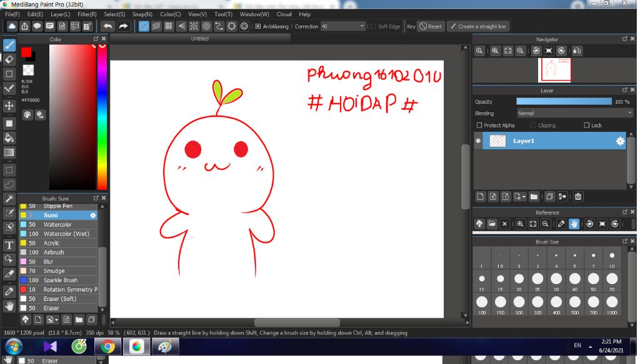Screen dimensions: 640x364
Task: Create new layer in Layer panel
Action: click(481, 197)
